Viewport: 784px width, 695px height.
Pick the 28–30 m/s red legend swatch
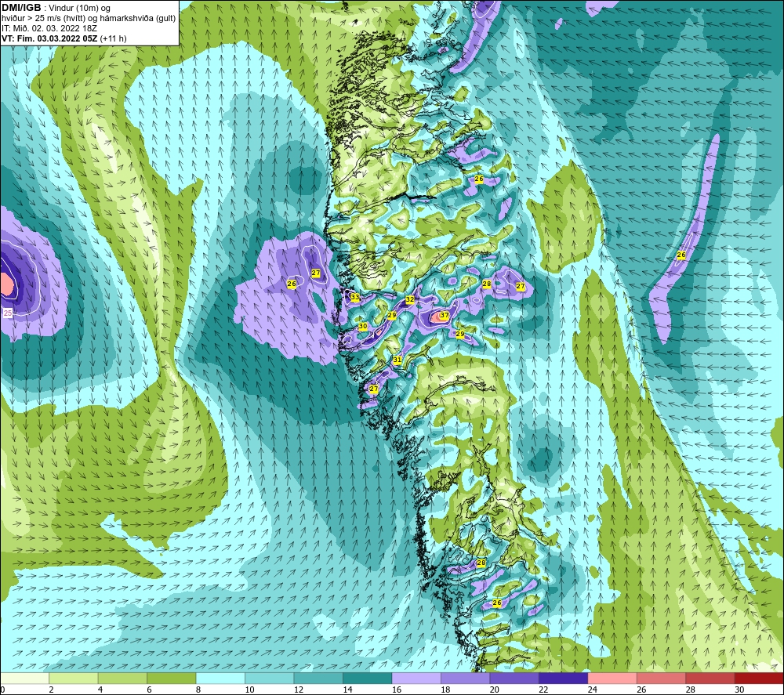(x=710, y=678)
